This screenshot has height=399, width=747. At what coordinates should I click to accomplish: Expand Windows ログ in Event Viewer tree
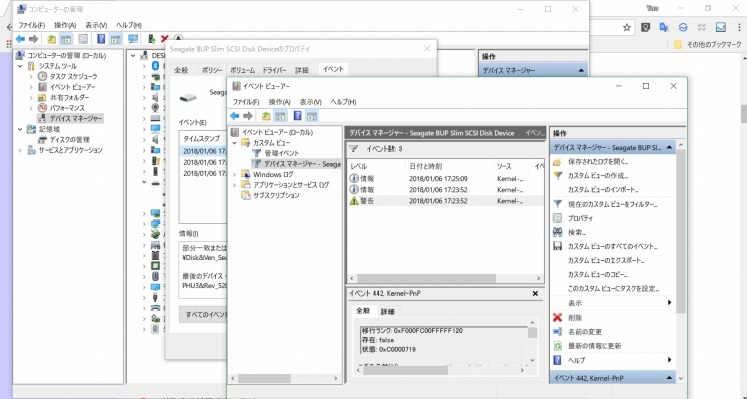pyautogui.click(x=234, y=174)
